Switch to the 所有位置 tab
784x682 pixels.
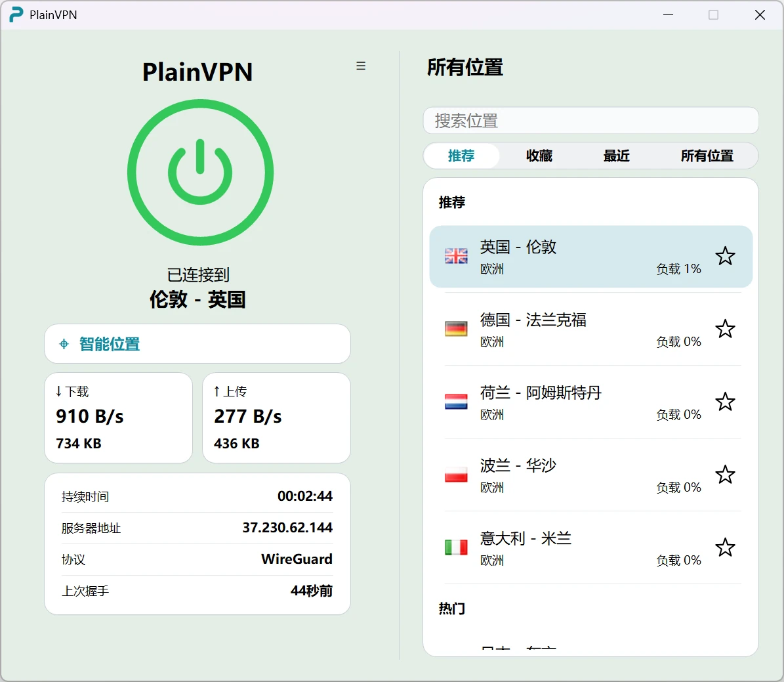707,156
